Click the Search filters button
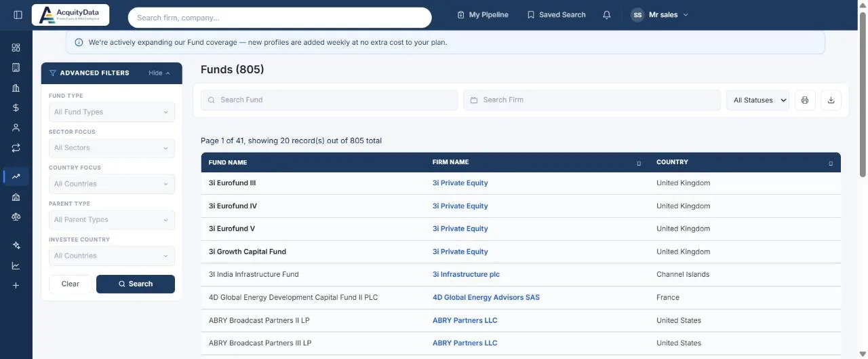868x359 pixels. click(x=136, y=284)
